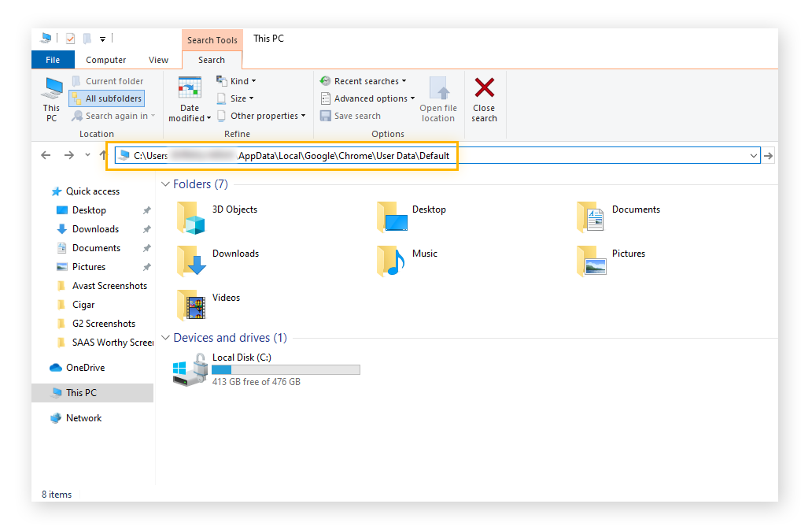Open the Videos folder icon
The height and width of the screenshot is (530, 812).
[191, 304]
